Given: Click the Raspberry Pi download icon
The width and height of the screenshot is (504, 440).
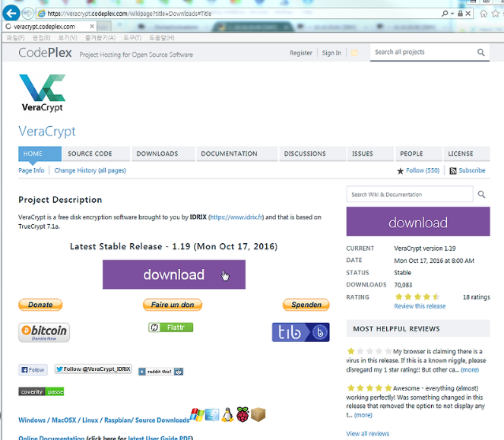Looking at the screenshot, I should pyautogui.click(x=242, y=415).
